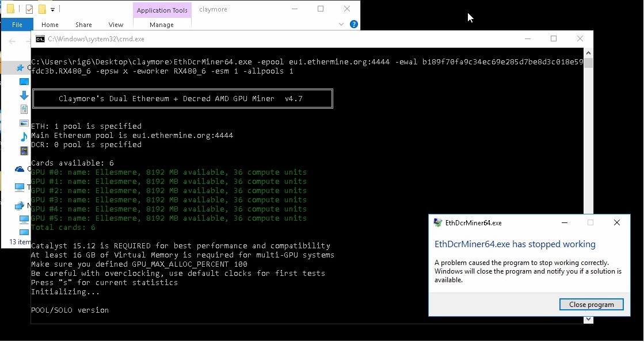Click the cmd scrollbar up arrow
The image size is (644, 342).
(589, 53)
